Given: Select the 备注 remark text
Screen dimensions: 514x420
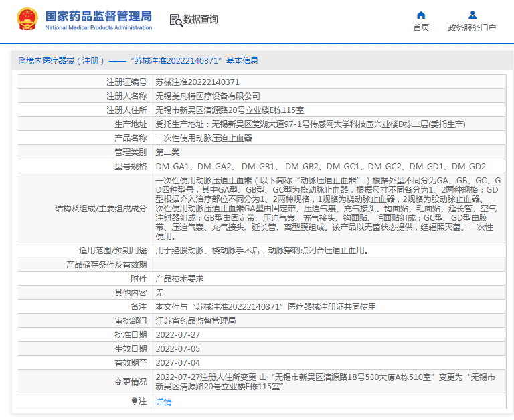Looking at the screenshot, I should (266, 307).
